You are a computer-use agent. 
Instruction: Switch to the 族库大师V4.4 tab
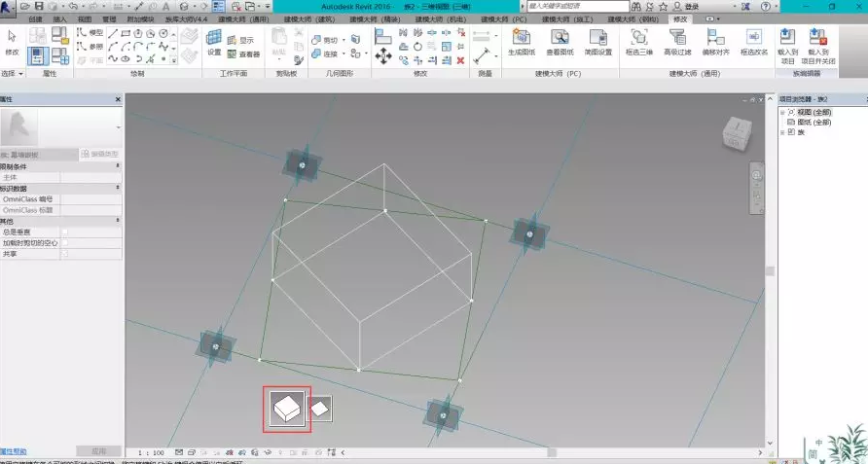point(186,19)
